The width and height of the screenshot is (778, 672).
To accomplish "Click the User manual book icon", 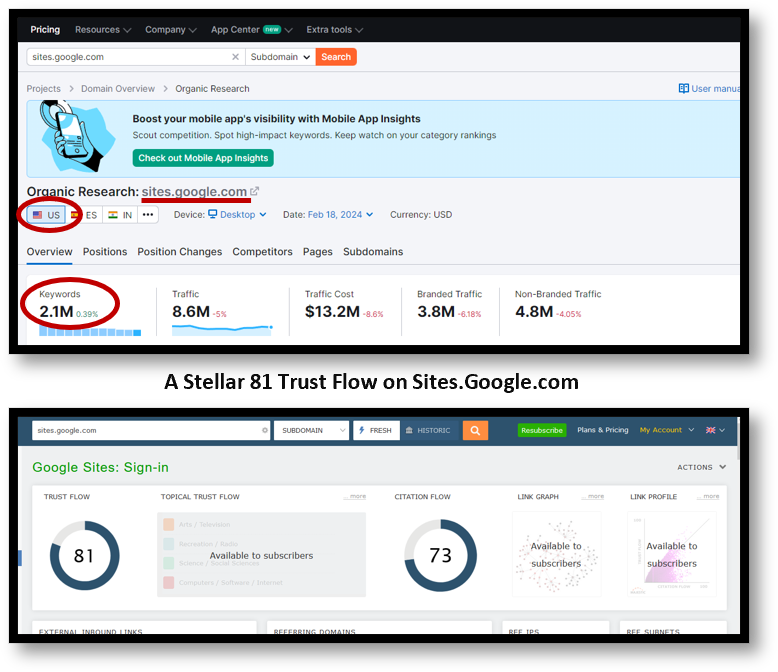I will pos(684,88).
